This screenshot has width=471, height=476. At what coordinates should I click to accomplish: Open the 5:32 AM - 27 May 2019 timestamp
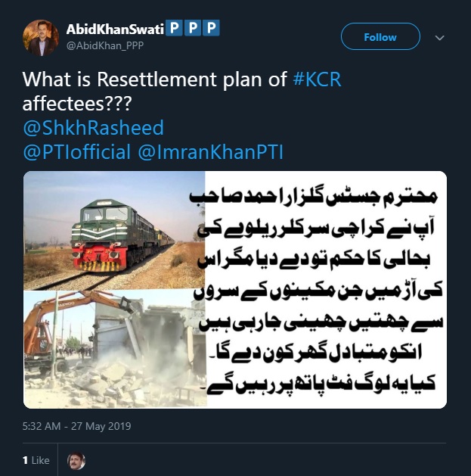[76, 426]
